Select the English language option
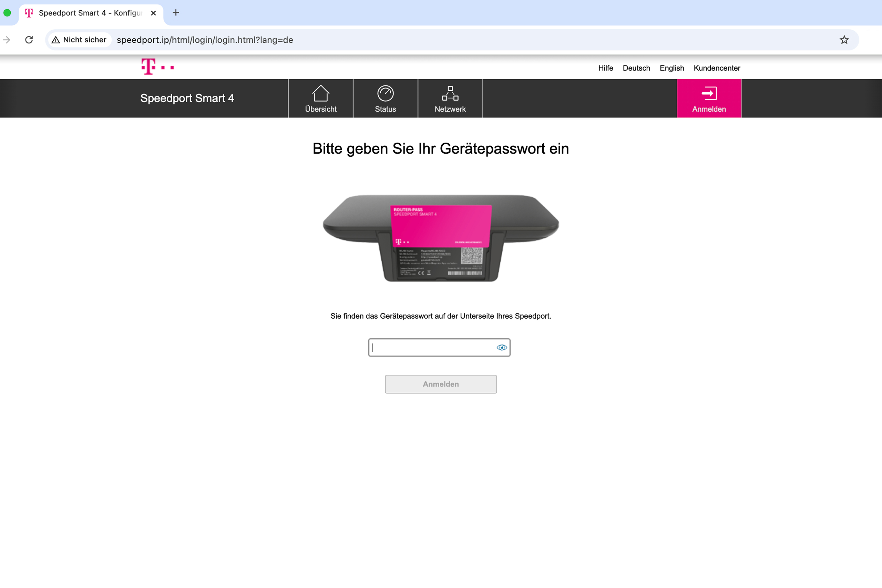This screenshot has height=588, width=882. click(671, 68)
